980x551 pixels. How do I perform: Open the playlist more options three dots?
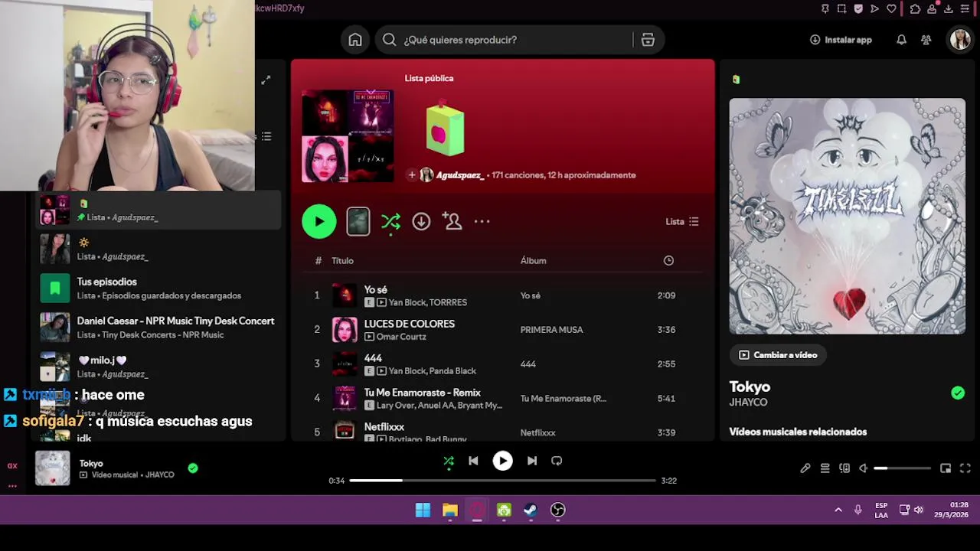[482, 221]
